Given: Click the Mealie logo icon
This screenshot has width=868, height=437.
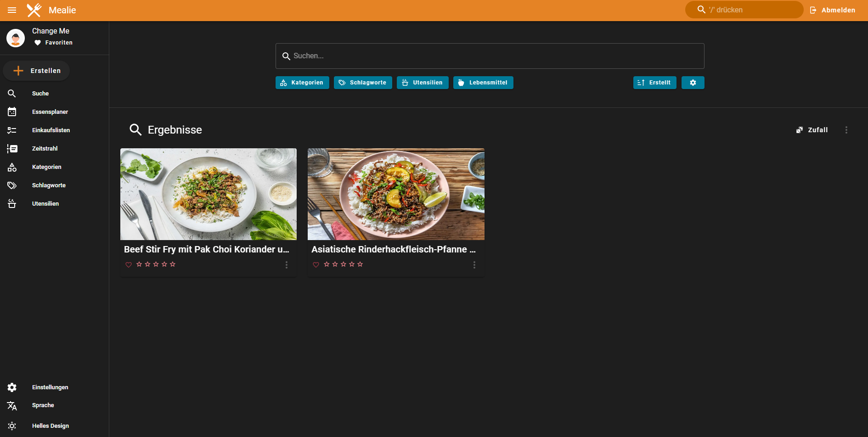Looking at the screenshot, I should click(x=34, y=10).
